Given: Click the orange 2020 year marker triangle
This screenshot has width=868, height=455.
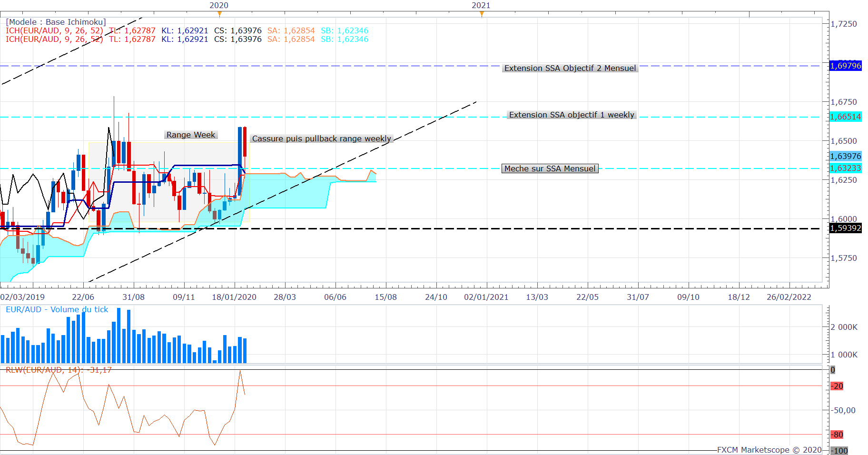Looking at the screenshot, I should [219, 14].
